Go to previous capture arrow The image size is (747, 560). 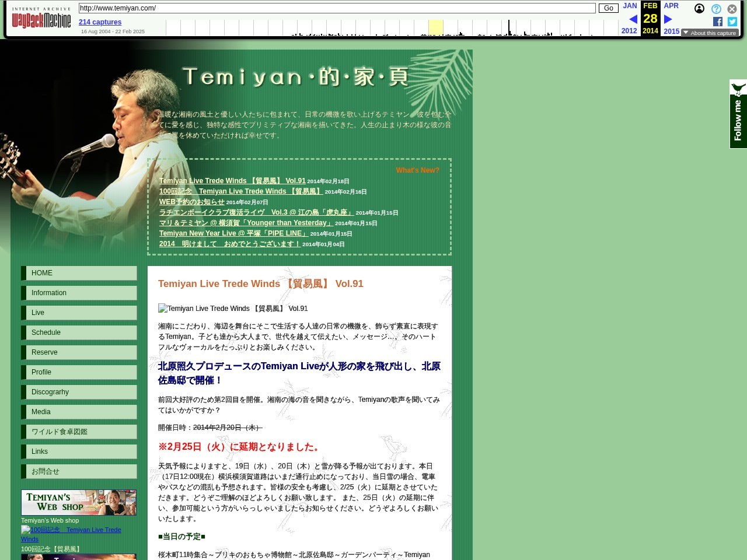tap(633, 19)
